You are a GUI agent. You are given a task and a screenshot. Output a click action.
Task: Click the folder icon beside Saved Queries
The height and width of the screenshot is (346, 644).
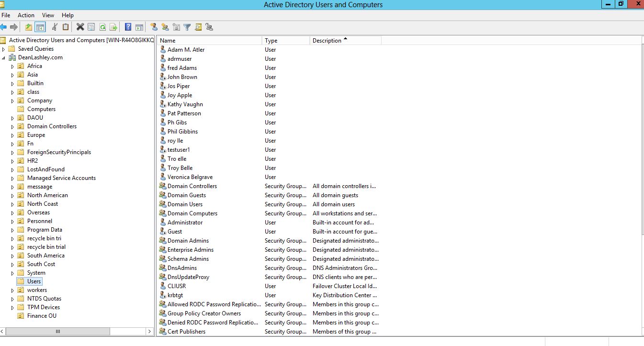coord(11,49)
